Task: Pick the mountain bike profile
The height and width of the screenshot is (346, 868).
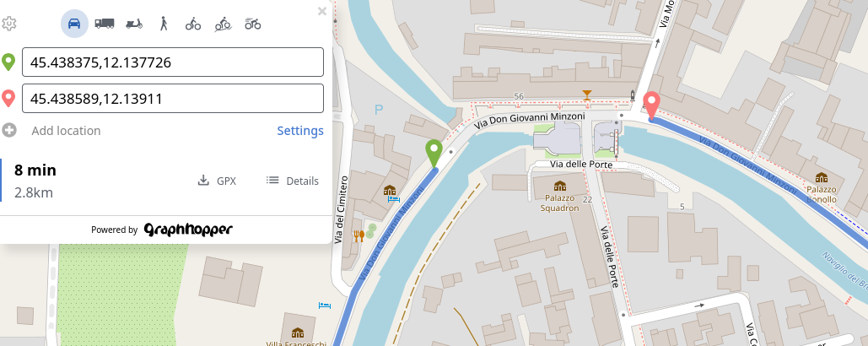Action: (223, 24)
